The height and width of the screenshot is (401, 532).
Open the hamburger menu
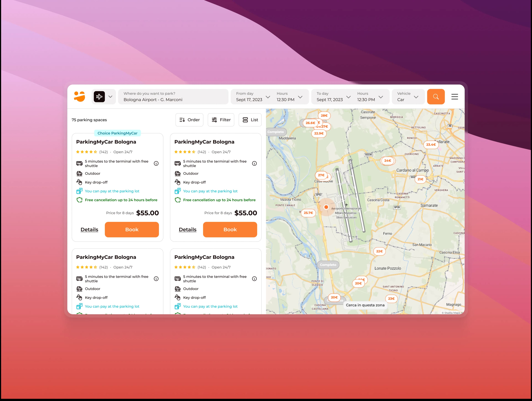[x=454, y=97]
